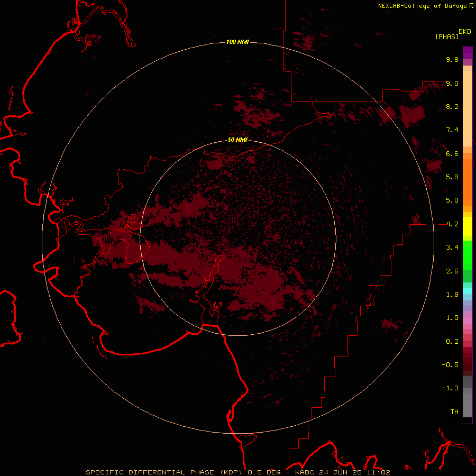The image size is (476, 476).
Task: Click the TH threshold label on scale
Action: point(454,412)
